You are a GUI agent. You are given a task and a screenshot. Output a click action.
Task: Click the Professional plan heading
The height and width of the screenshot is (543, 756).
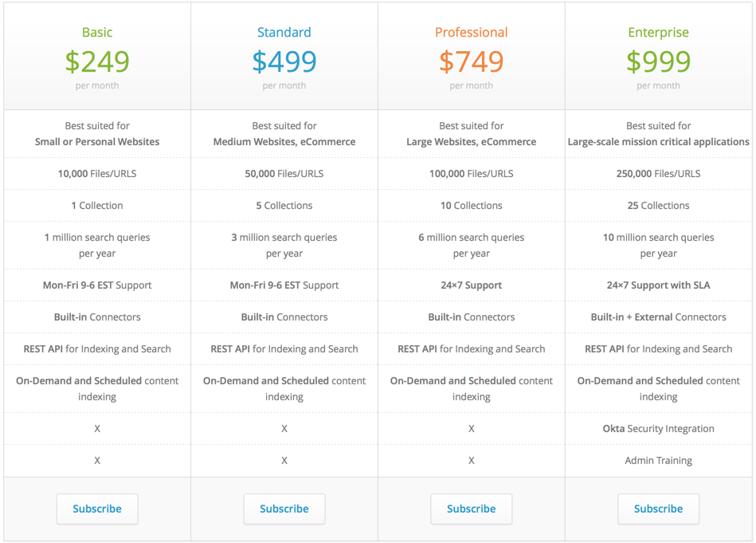472,33
